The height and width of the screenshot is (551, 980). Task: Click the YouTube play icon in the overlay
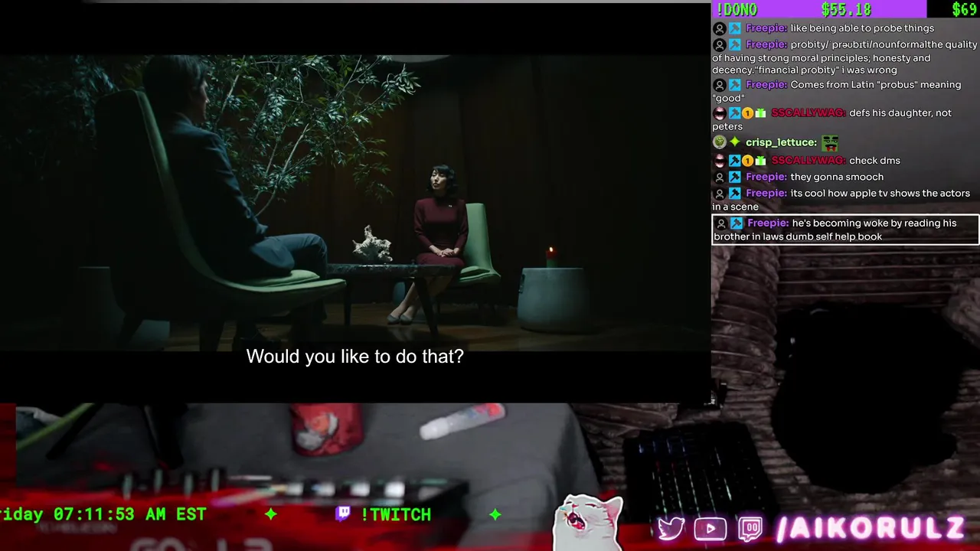(x=710, y=529)
